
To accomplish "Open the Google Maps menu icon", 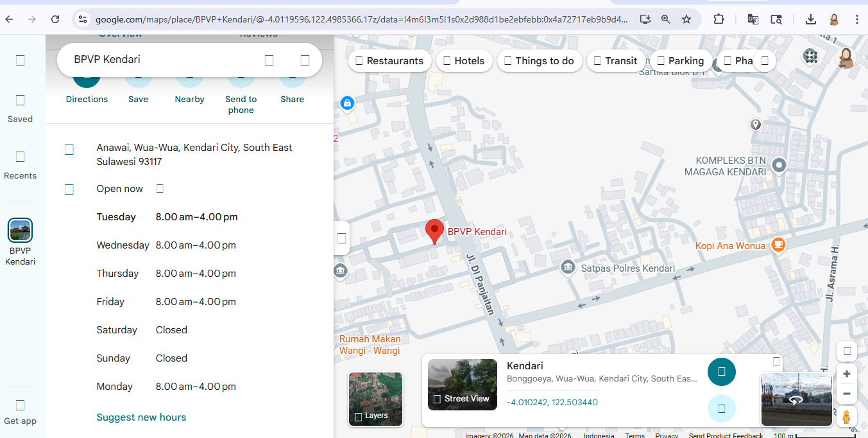I will (x=20, y=60).
